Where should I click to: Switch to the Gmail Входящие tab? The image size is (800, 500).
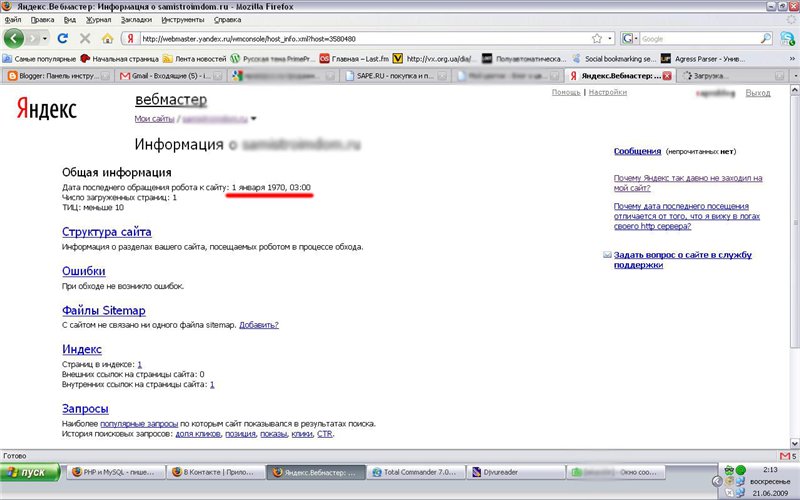(x=166, y=76)
